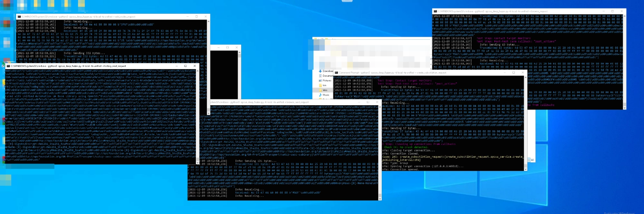Click scroll-up arrow in create_subscription_request window

pos(525,77)
